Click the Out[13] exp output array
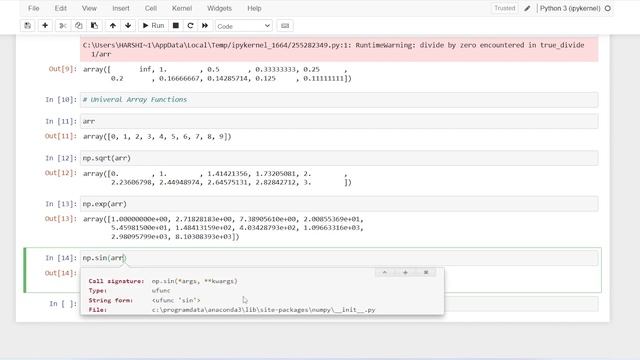640x360 pixels. [x=223, y=228]
